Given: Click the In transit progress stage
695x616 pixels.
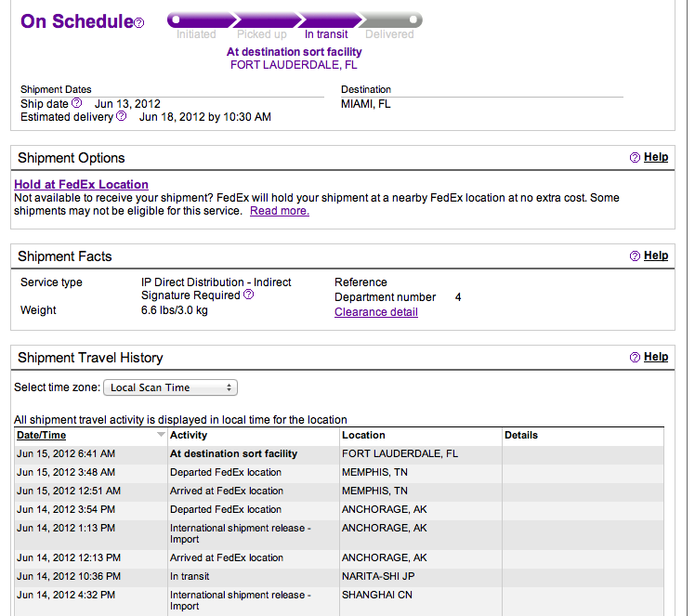Looking at the screenshot, I should (x=326, y=34).
